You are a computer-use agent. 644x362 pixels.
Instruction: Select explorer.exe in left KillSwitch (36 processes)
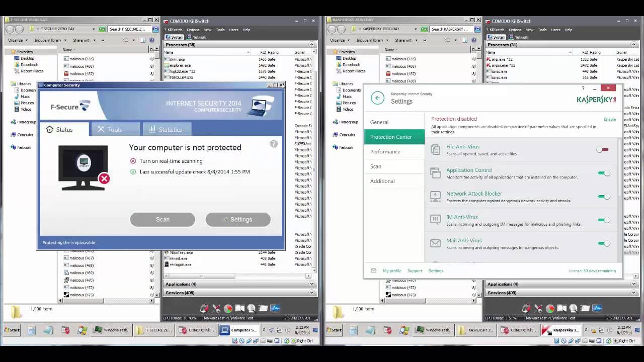tap(180, 65)
